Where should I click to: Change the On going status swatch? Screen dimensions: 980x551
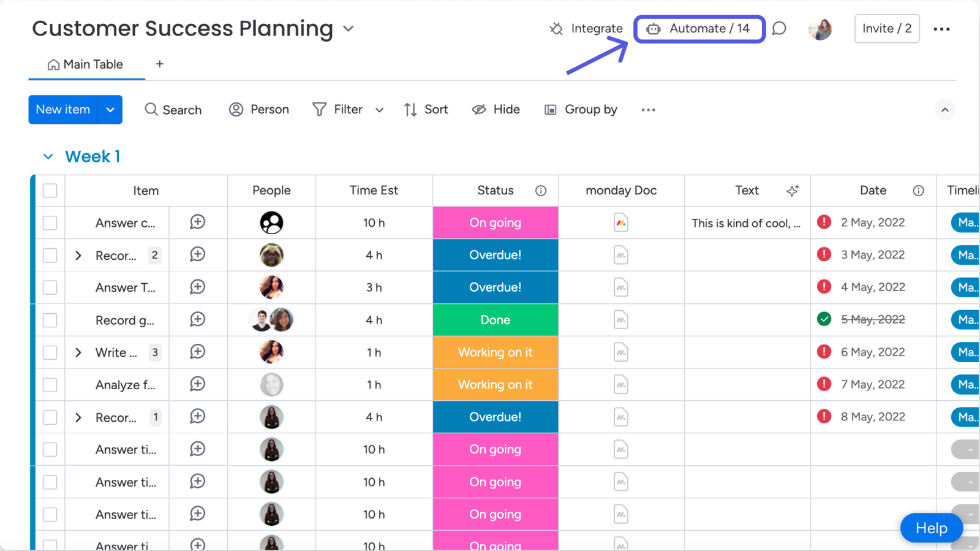coord(495,222)
